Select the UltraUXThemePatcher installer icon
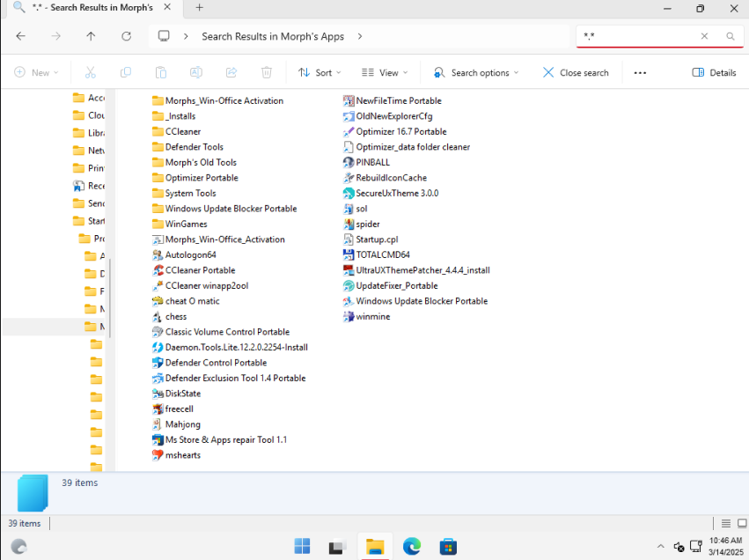Viewport: 749px width, 560px height. click(349, 270)
